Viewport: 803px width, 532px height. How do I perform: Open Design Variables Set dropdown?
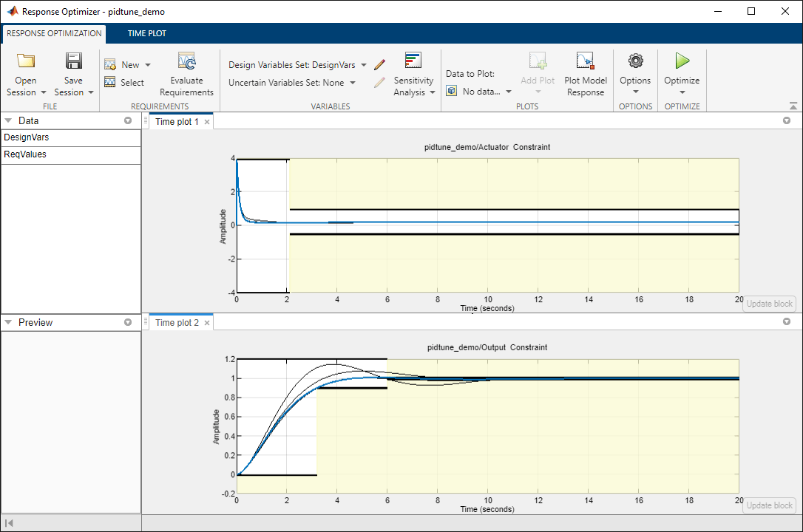pyautogui.click(x=297, y=65)
